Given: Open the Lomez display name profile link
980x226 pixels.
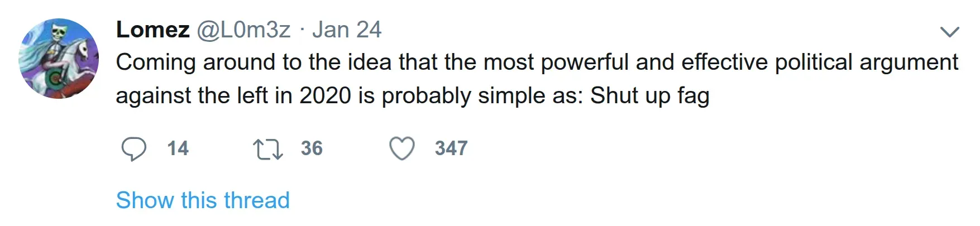Looking at the screenshot, I should tap(152, 30).
